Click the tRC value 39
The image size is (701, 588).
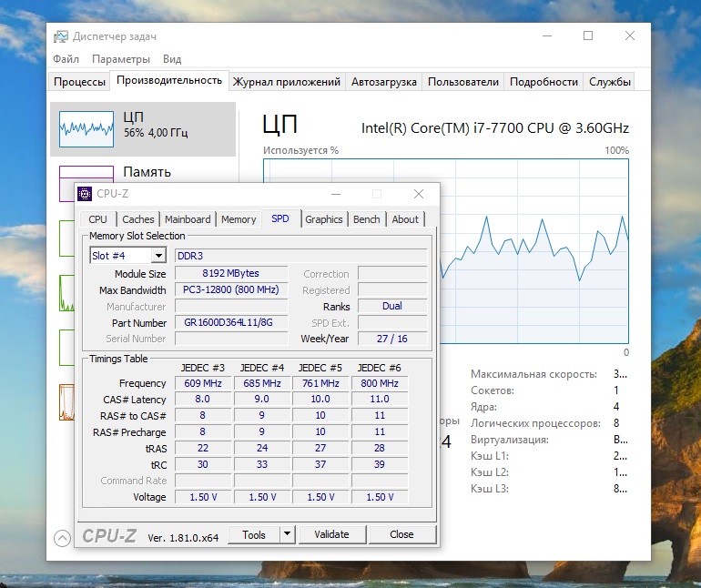click(380, 464)
